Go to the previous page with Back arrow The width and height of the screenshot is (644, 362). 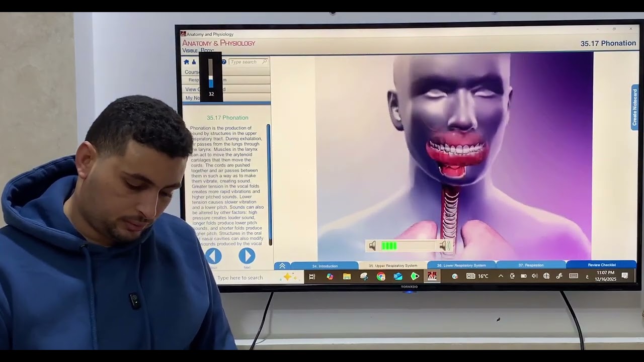213,256
